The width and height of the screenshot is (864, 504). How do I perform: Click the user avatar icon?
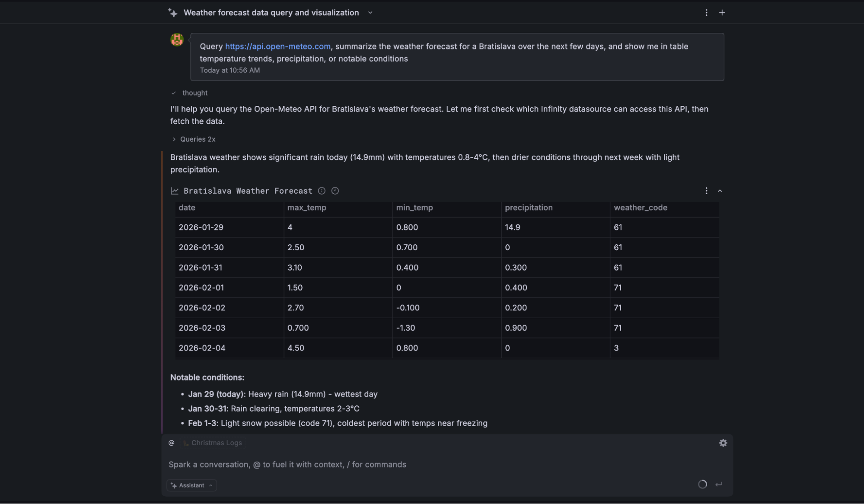tap(177, 40)
